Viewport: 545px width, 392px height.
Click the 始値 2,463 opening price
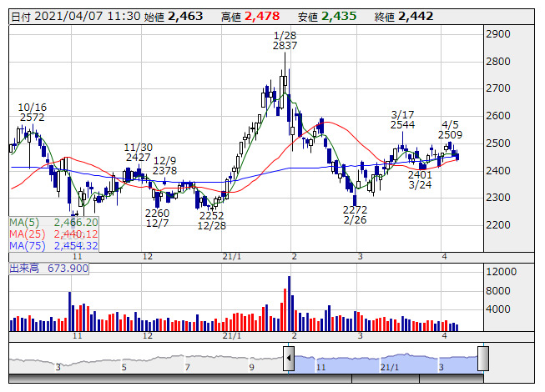click(x=174, y=17)
